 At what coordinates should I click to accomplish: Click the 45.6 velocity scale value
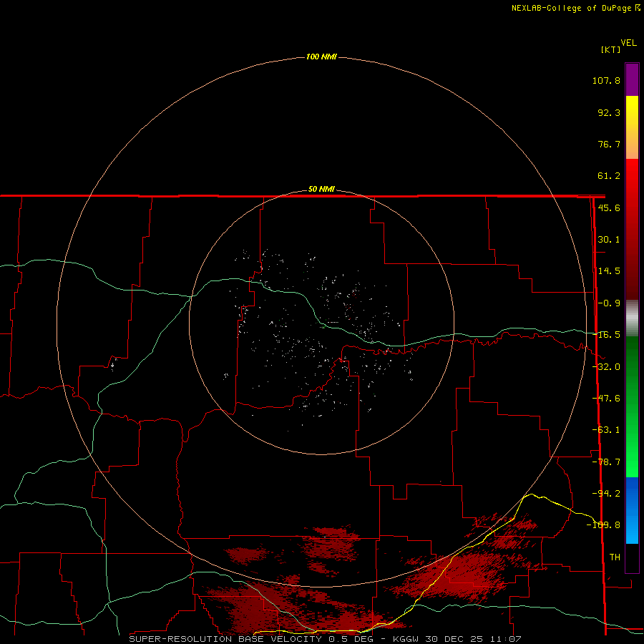(609, 208)
